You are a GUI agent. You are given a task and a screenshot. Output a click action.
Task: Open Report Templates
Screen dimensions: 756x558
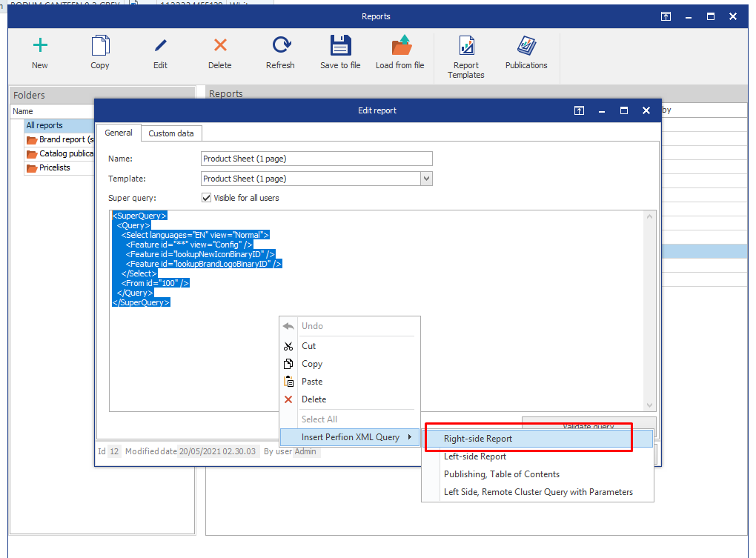point(466,57)
